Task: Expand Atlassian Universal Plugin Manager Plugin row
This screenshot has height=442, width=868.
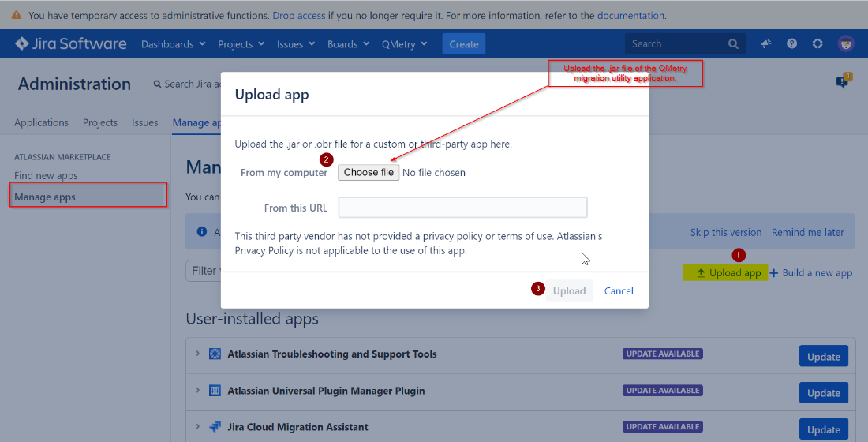Action: [x=197, y=390]
